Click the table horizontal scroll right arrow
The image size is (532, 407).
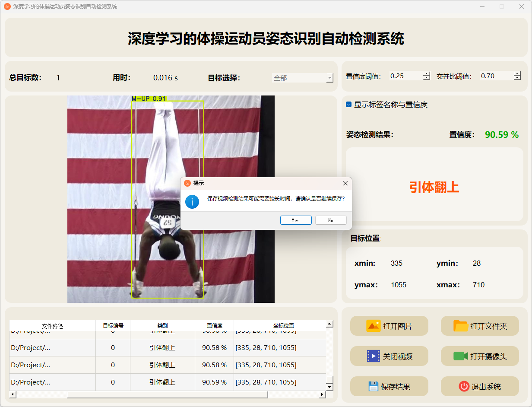tap(322, 394)
